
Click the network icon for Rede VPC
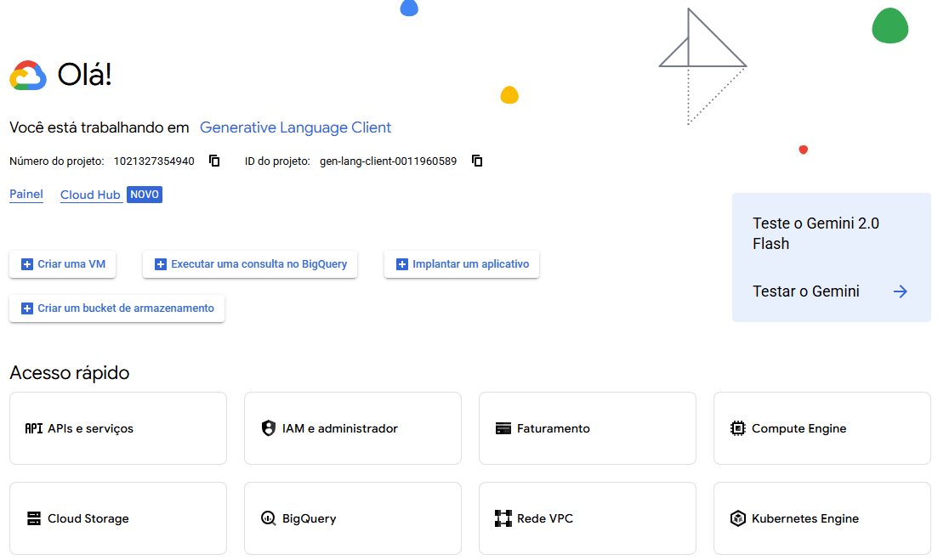point(503,518)
